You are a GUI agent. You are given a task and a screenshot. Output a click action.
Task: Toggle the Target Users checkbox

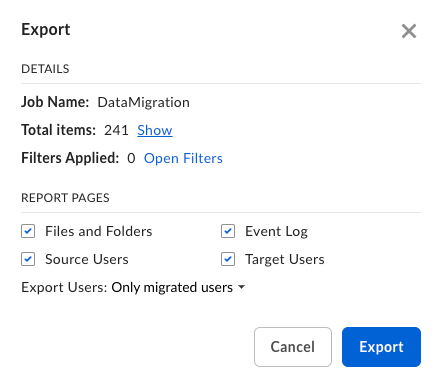tap(228, 259)
